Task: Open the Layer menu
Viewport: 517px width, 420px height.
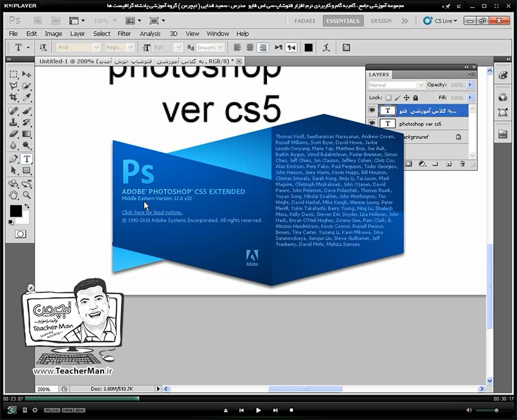Action: click(78, 34)
